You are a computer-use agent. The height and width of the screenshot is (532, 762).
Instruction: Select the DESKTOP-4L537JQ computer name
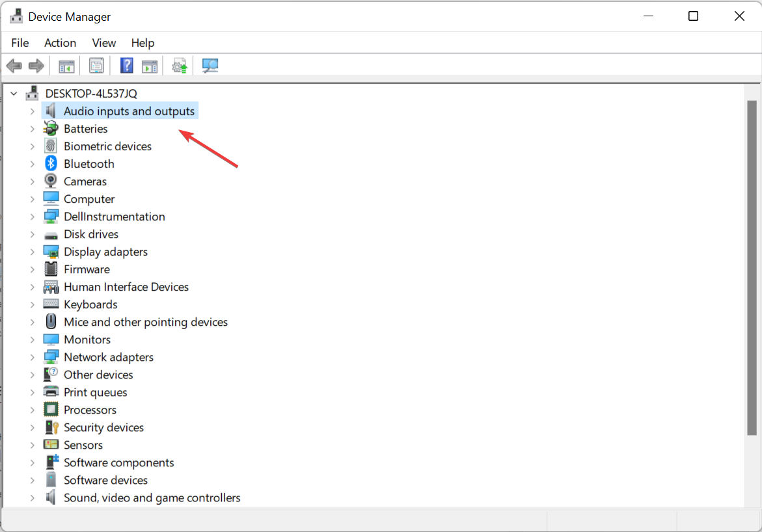pyautogui.click(x=91, y=93)
